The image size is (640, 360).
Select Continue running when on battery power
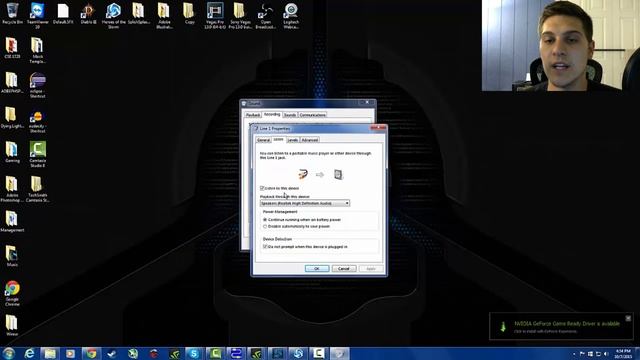265,220
